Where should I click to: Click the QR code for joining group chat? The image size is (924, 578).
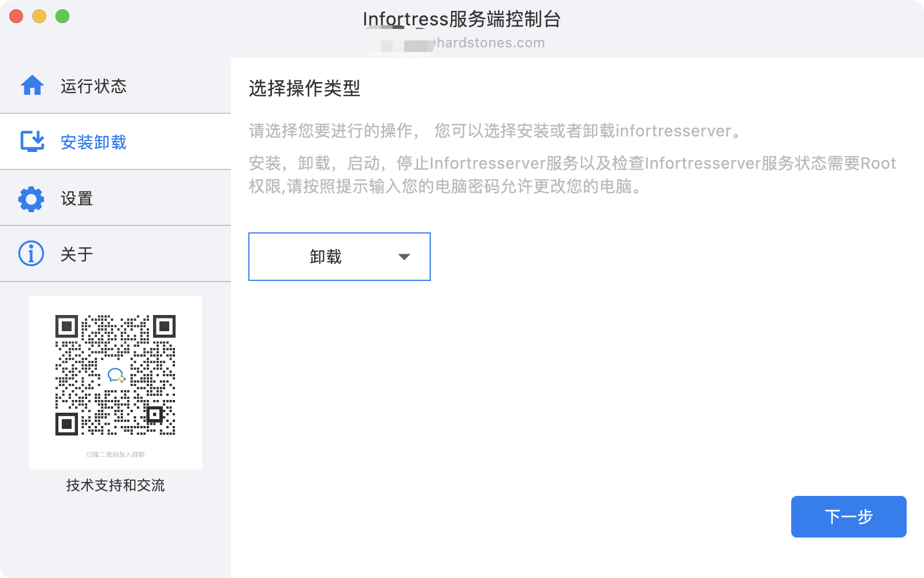pyautogui.click(x=115, y=375)
